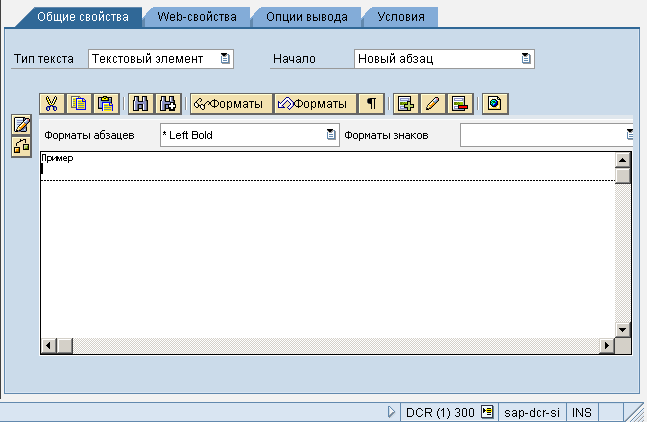647x422 pixels.
Task: Click the insert command icon with green plus
Action: [x=405, y=103]
